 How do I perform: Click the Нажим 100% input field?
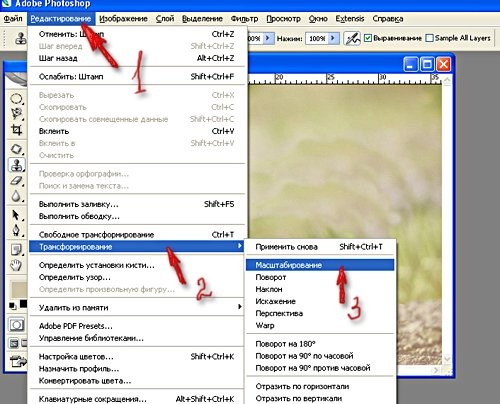point(317,38)
